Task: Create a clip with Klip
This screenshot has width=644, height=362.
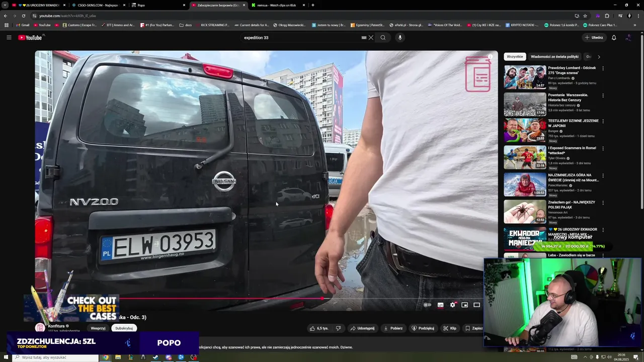Action: pos(450,328)
